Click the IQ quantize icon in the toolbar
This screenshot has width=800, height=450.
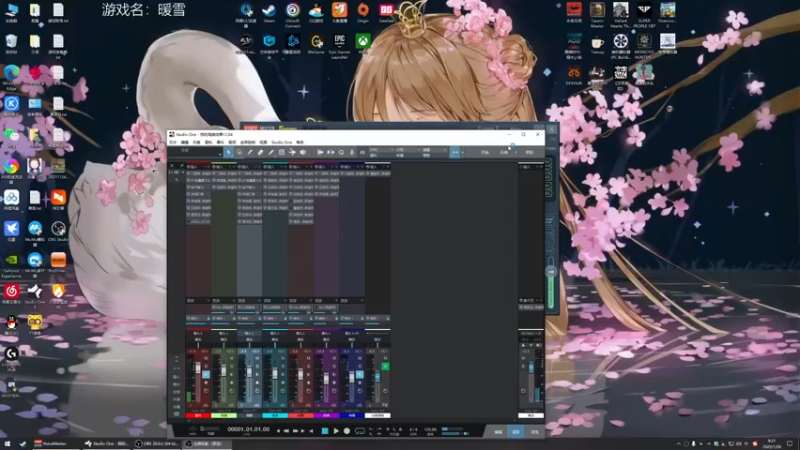pos(362,152)
